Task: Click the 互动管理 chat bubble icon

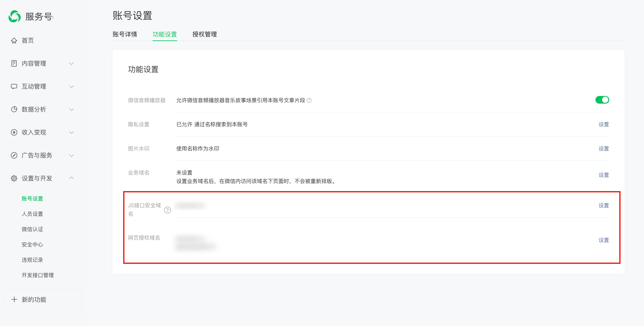Action: [x=14, y=86]
